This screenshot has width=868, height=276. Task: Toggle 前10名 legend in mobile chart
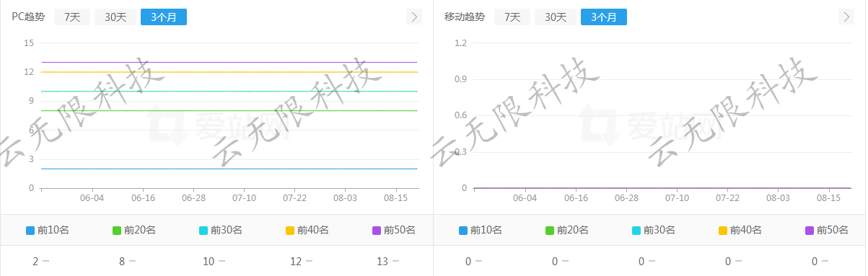[x=481, y=231]
